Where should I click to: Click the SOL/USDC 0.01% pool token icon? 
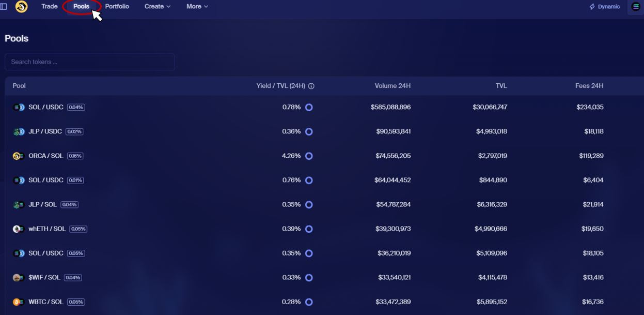click(19, 181)
